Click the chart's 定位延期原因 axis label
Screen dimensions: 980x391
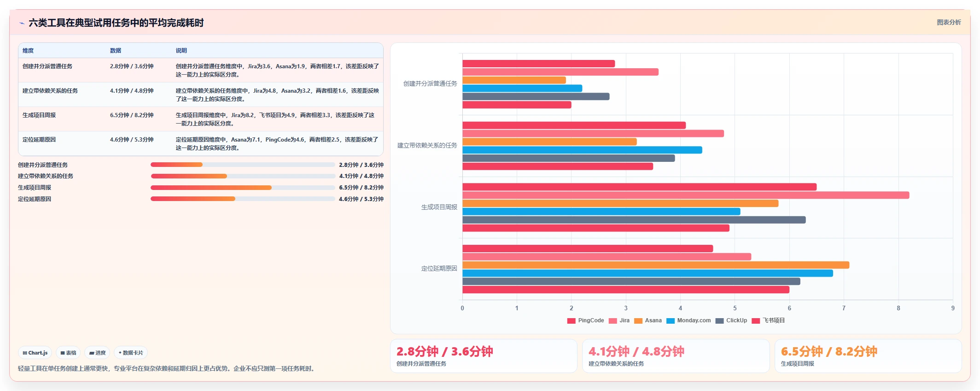tap(439, 268)
